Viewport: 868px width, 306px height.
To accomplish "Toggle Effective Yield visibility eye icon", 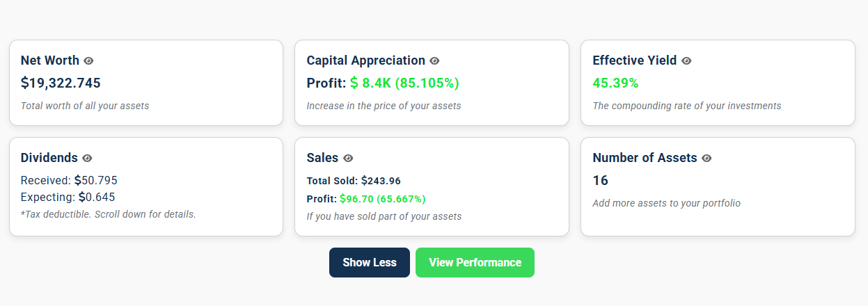I will click(686, 61).
